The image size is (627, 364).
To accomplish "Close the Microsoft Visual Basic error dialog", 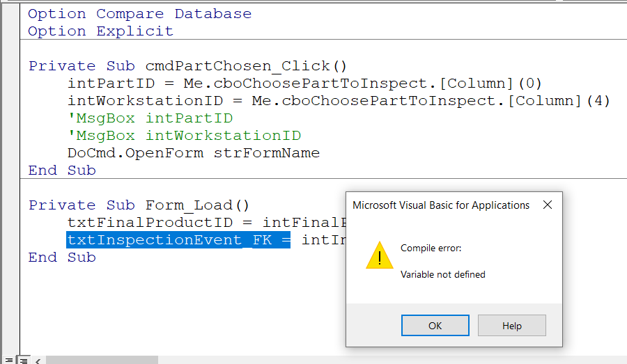I will (x=548, y=205).
